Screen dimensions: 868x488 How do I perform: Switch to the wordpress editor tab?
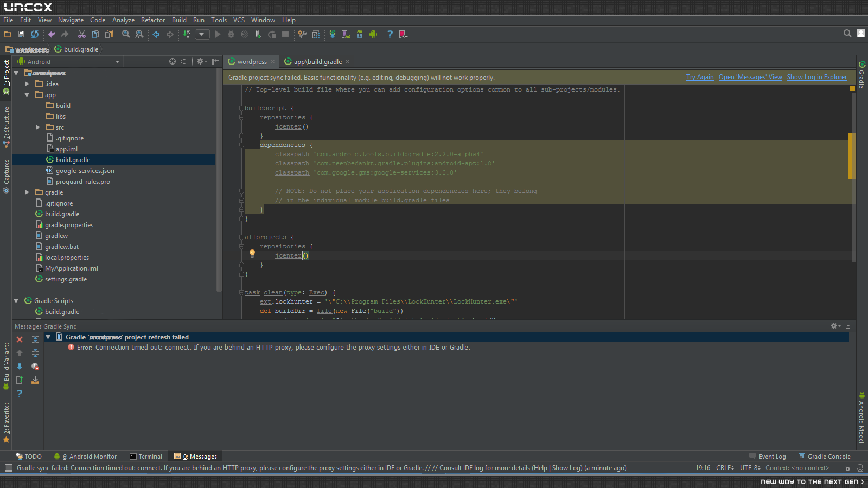click(251, 61)
